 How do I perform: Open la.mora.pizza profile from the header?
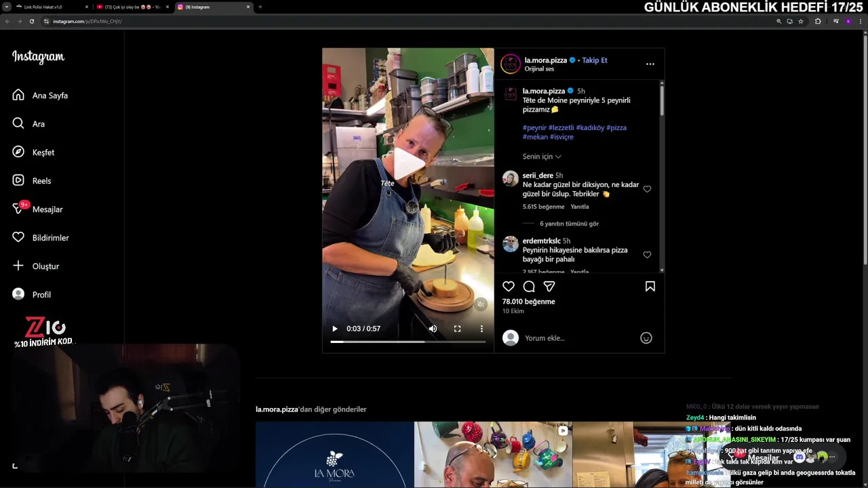545,60
